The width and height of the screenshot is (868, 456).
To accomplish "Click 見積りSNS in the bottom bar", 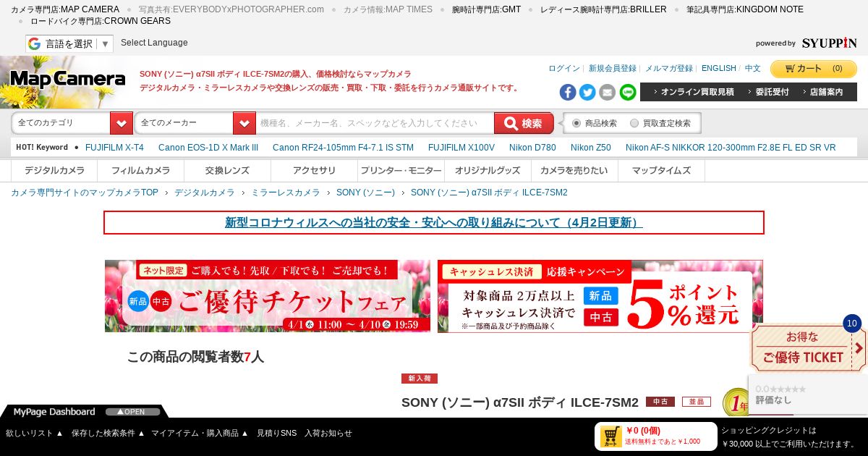I will click(x=276, y=433).
